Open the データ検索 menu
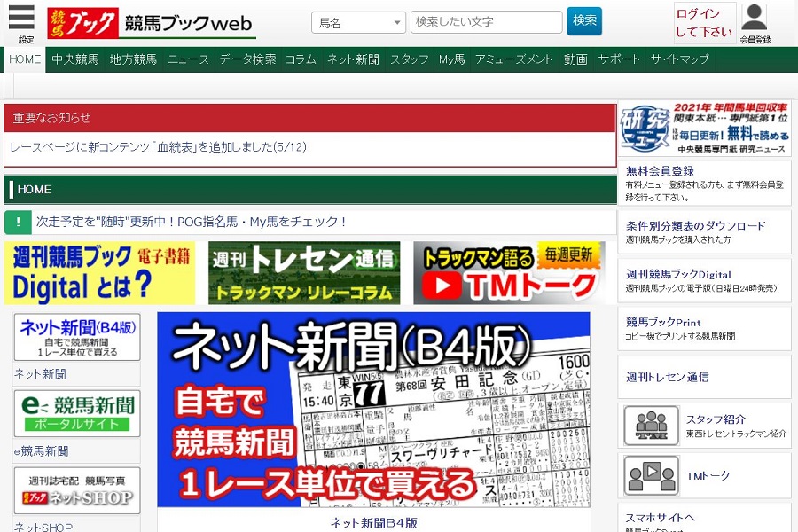This screenshot has height=532, width=798. click(x=248, y=59)
